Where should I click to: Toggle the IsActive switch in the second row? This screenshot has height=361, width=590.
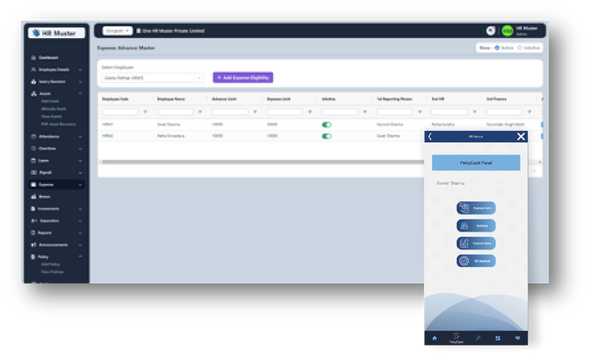327,136
